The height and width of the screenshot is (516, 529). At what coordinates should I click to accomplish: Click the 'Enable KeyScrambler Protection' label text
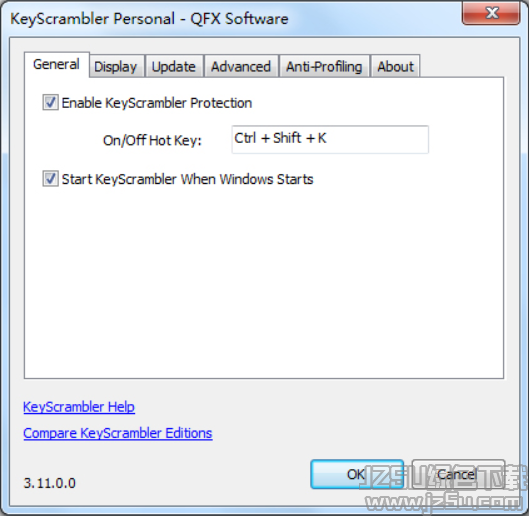point(157,103)
